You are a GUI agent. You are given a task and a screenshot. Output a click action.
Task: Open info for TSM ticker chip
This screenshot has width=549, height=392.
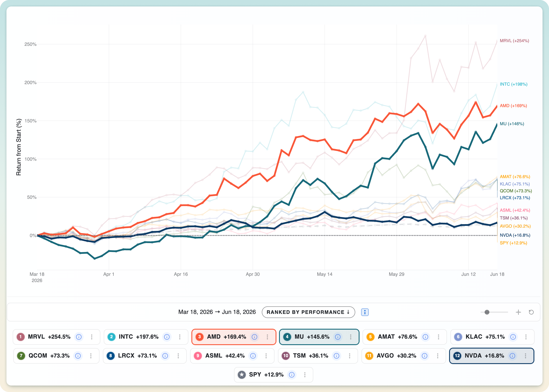(x=337, y=356)
